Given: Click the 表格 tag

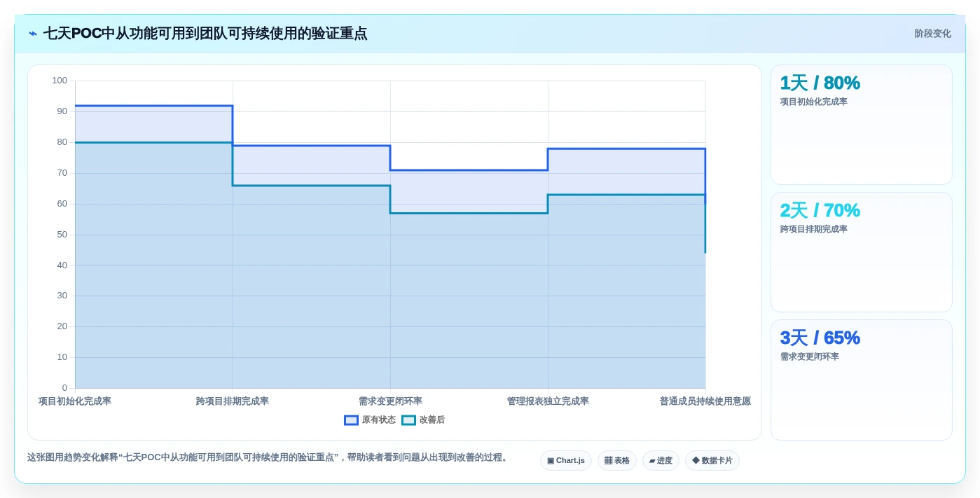Looking at the screenshot, I should [x=616, y=460].
